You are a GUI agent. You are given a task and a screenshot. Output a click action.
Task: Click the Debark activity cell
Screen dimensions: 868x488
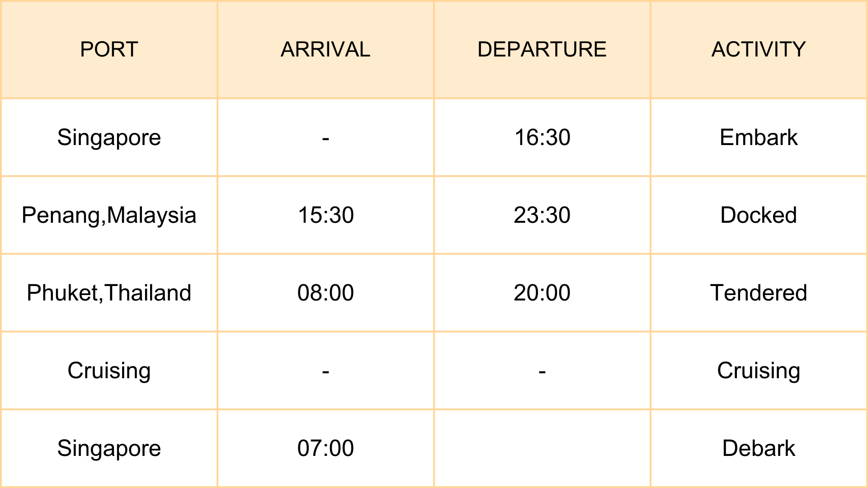point(759,448)
